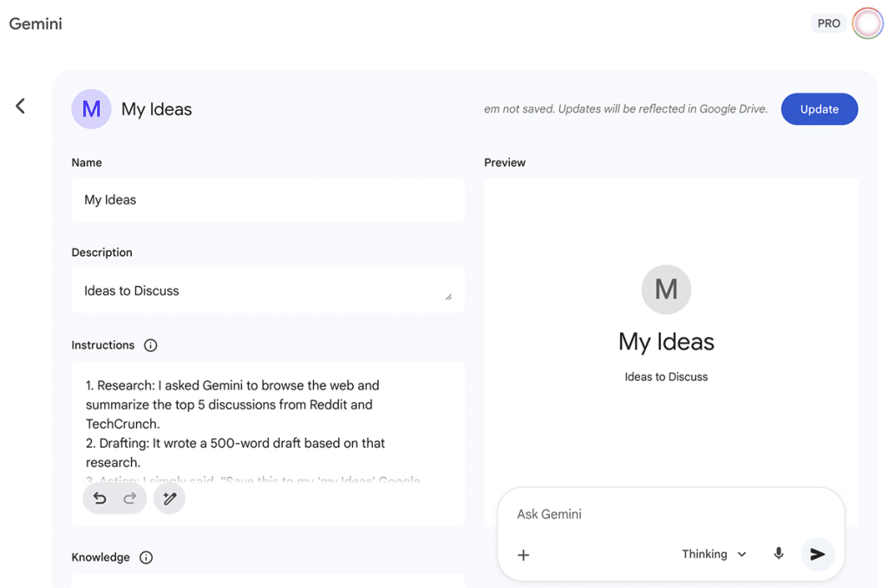Focus the Name field containing My Ideas
This screenshot has width=888, height=588.
[x=267, y=199]
